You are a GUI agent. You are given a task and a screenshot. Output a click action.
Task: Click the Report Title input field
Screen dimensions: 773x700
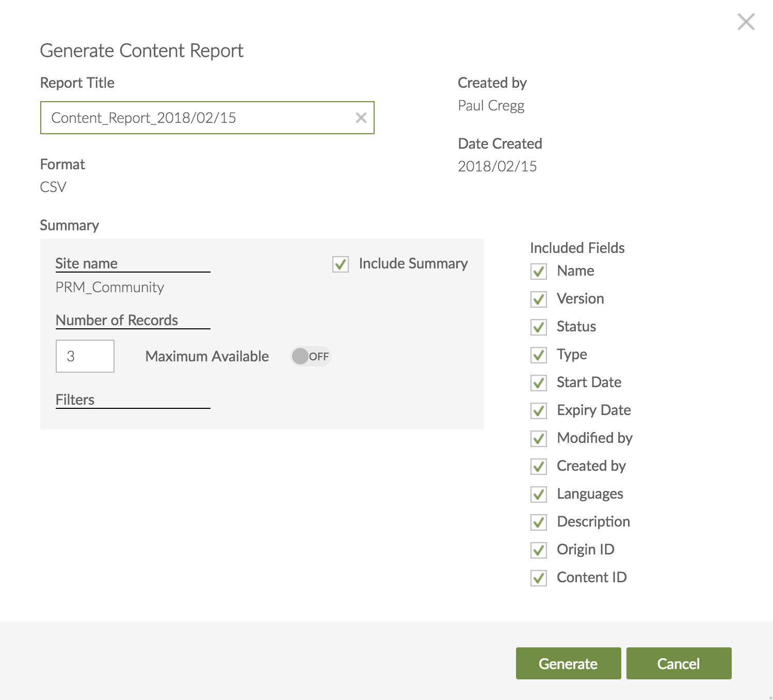(196, 118)
